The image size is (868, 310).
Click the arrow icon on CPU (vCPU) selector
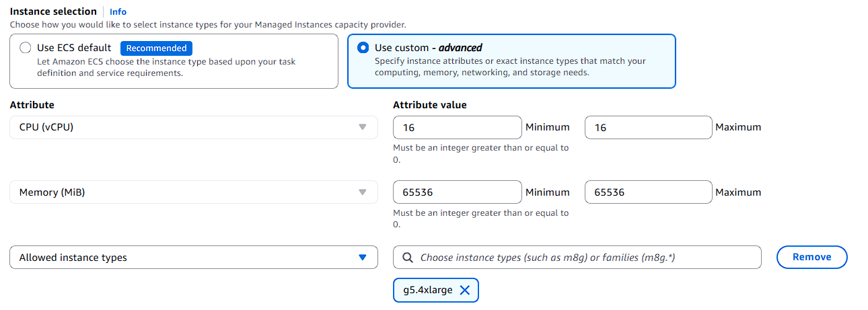click(363, 127)
